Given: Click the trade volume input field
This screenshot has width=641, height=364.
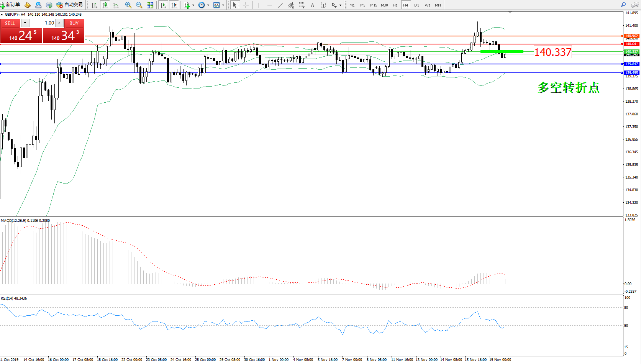Looking at the screenshot, I should pos(43,23).
